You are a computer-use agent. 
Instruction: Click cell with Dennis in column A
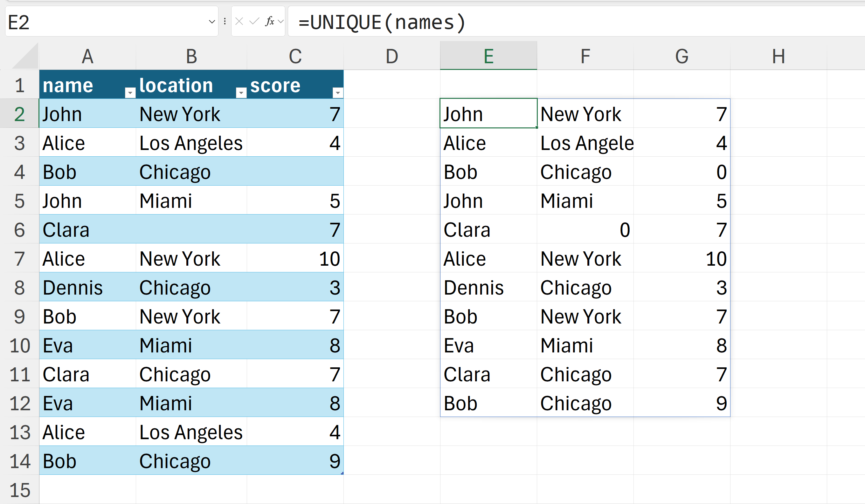tap(87, 288)
